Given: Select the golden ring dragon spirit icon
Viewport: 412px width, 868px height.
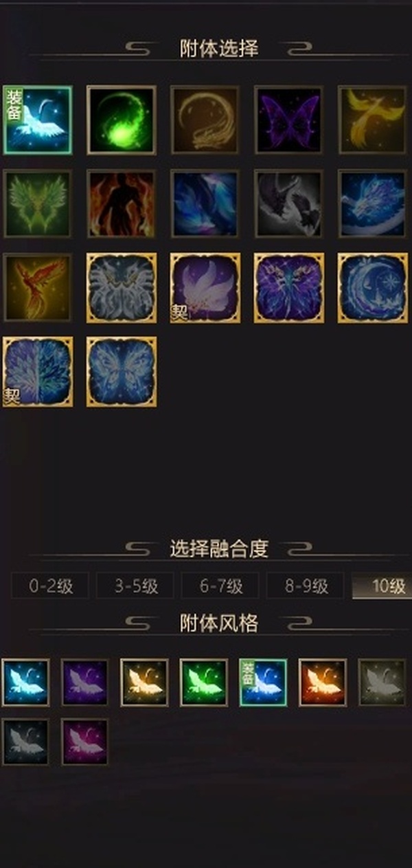Looking at the screenshot, I should click(205, 120).
